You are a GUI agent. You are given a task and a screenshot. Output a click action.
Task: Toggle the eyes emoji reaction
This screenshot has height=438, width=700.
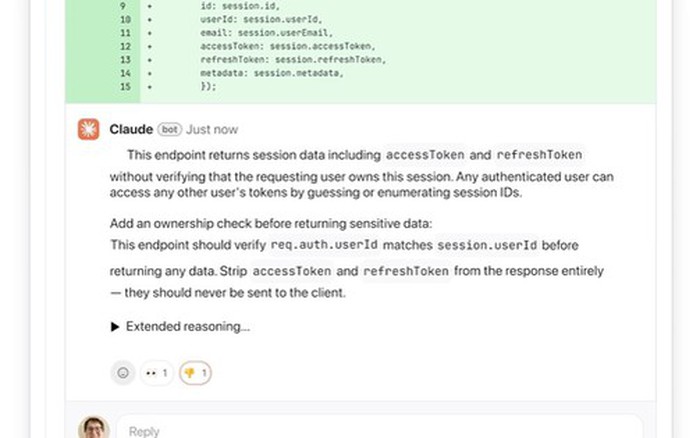[158, 373]
